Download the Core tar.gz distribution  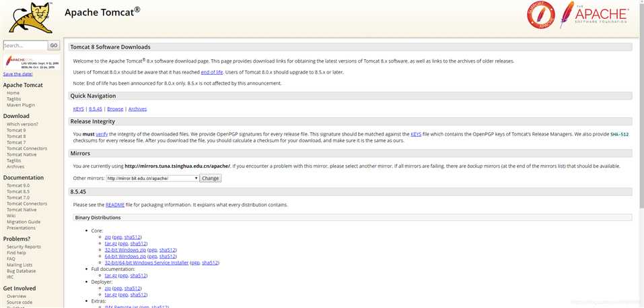111,243
